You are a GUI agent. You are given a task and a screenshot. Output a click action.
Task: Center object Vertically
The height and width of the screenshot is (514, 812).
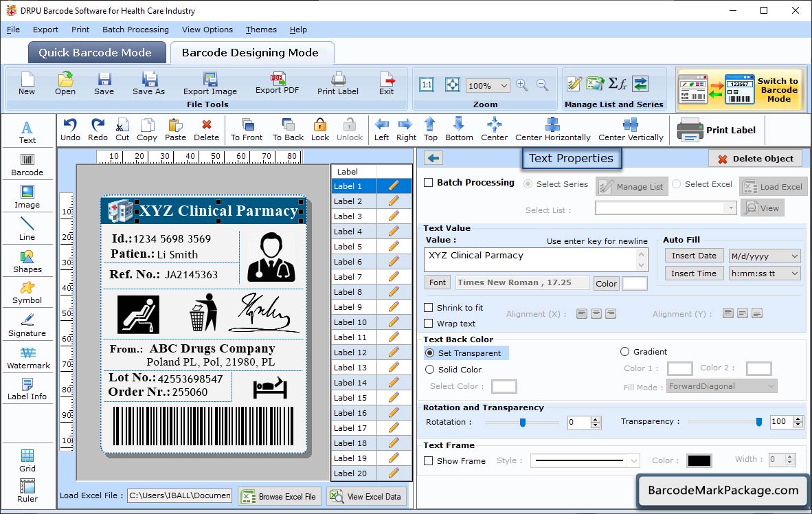point(631,130)
